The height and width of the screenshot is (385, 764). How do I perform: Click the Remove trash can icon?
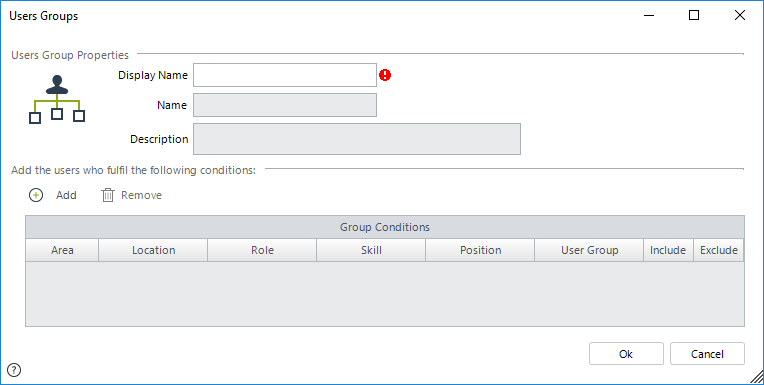[108, 195]
